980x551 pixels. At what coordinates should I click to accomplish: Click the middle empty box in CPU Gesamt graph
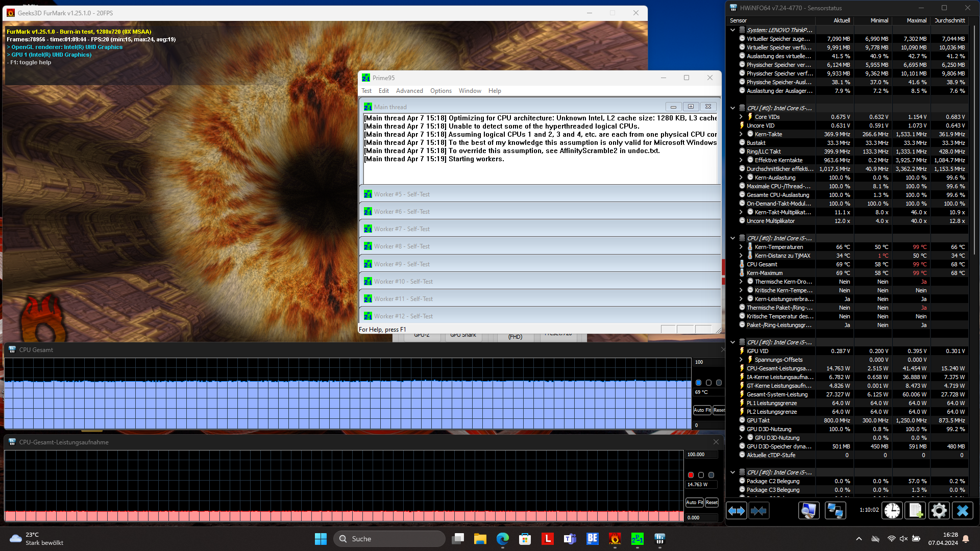(708, 383)
